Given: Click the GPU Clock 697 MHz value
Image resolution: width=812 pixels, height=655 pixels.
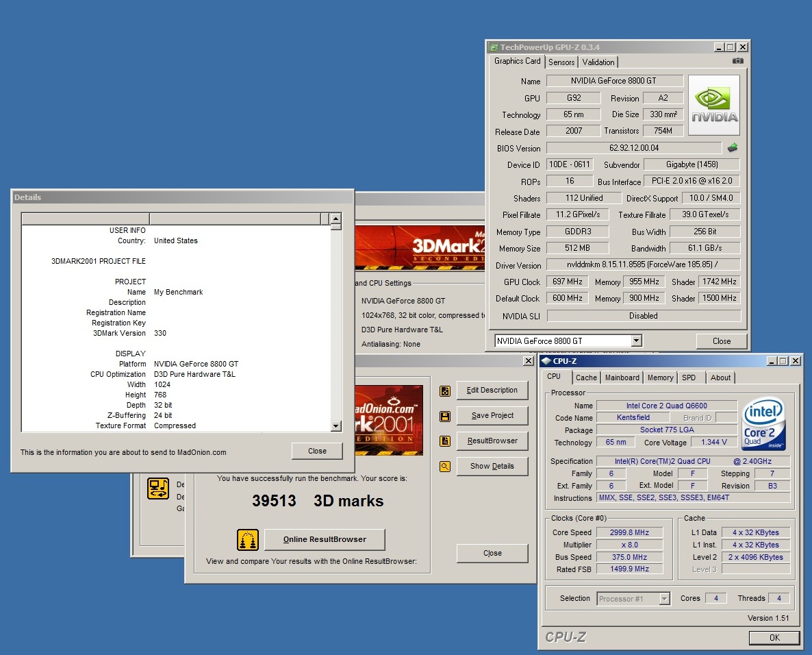Looking at the screenshot, I should tap(567, 282).
